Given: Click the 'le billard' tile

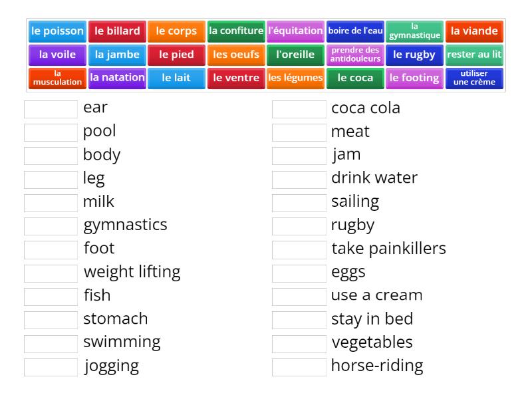Looking at the screenshot, I should click(117, 31).
